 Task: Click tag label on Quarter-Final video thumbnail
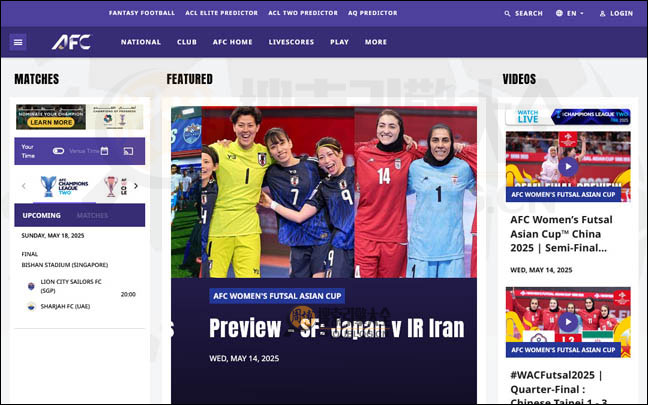(x=563, y=350)
